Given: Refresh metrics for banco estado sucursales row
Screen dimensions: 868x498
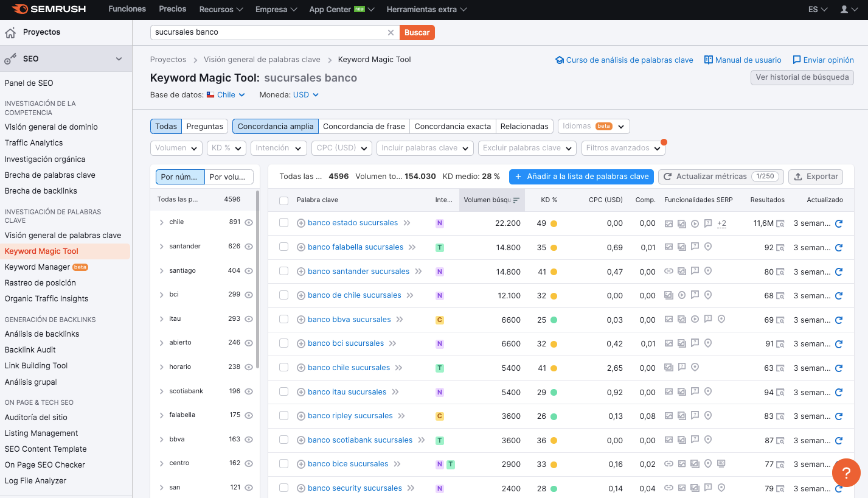Looking at the screenshot, I should coord(839,223).
